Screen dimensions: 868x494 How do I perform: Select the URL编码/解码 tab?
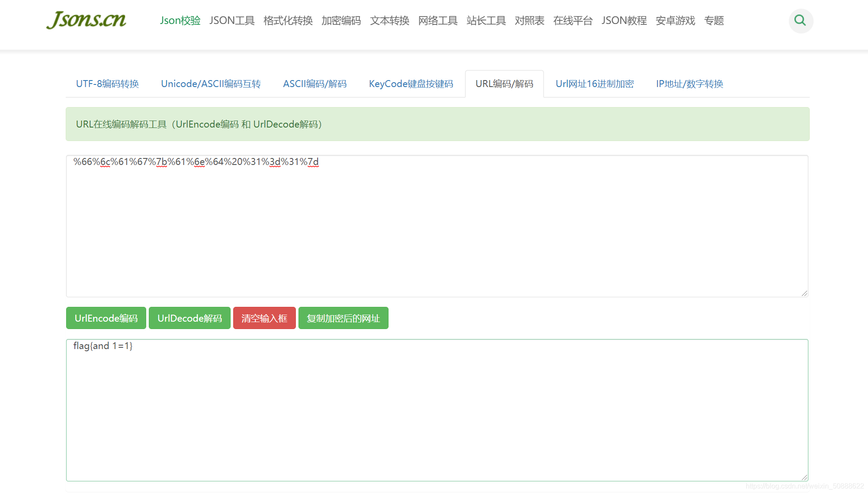pos(504,84)
